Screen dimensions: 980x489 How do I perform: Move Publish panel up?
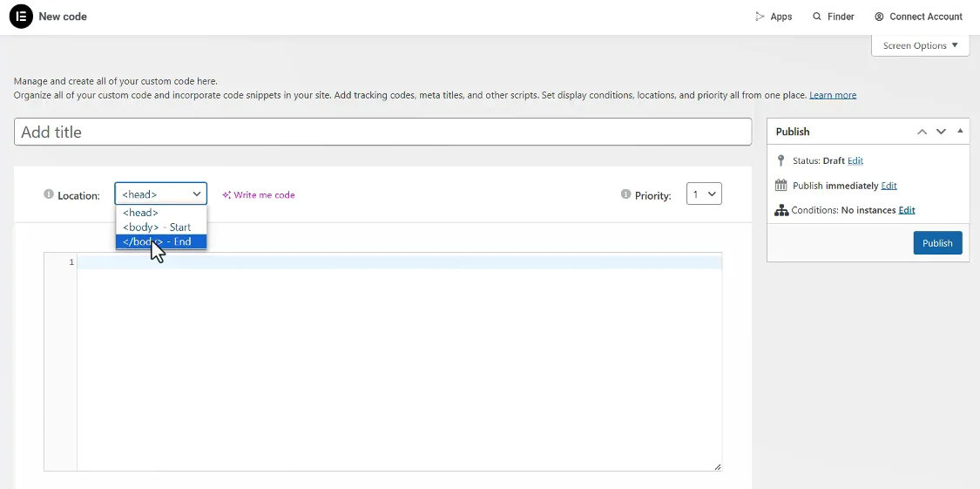pos(922,132)
